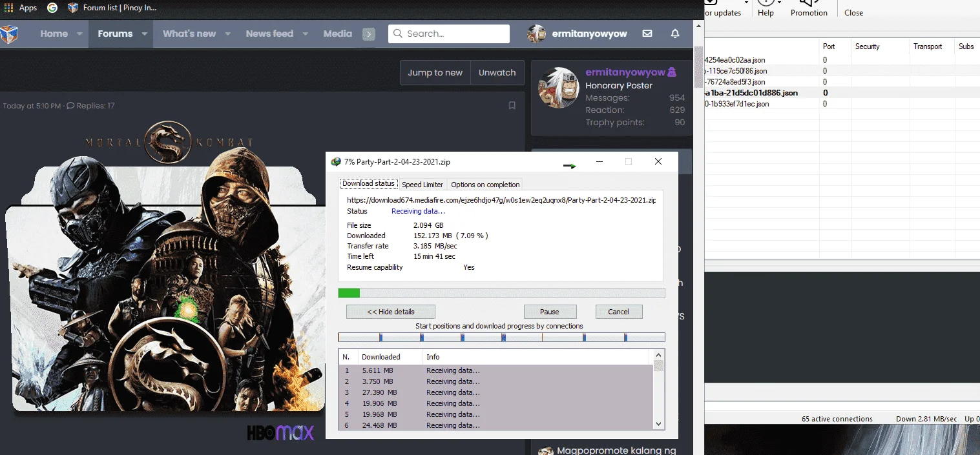The image size is (980, 455).
Task: Go to Home in forum navigation
Action: [x=54, y=34]
